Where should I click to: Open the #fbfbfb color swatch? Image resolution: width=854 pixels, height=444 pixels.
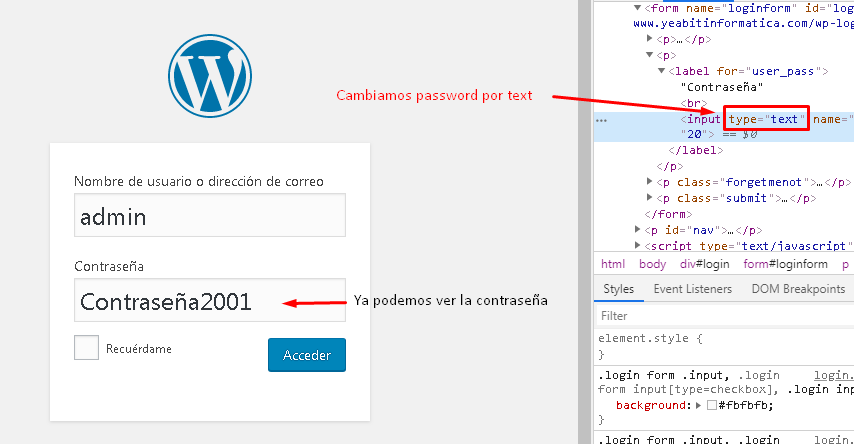click(711, 405)
